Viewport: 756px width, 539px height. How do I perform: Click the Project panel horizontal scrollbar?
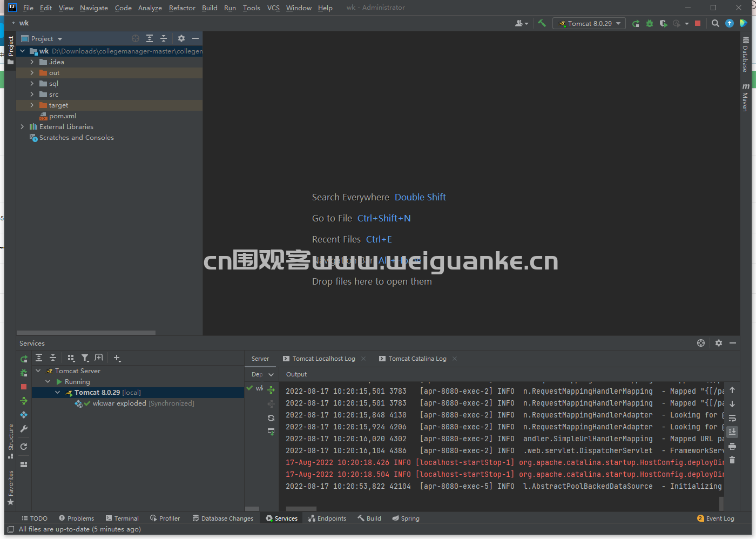(x=86, y=333)
